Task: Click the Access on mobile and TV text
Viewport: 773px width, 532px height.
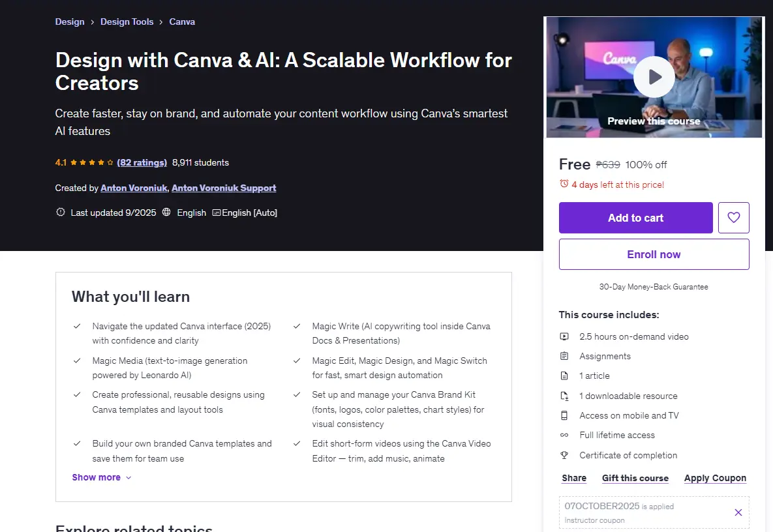Action: click(629, 415)
